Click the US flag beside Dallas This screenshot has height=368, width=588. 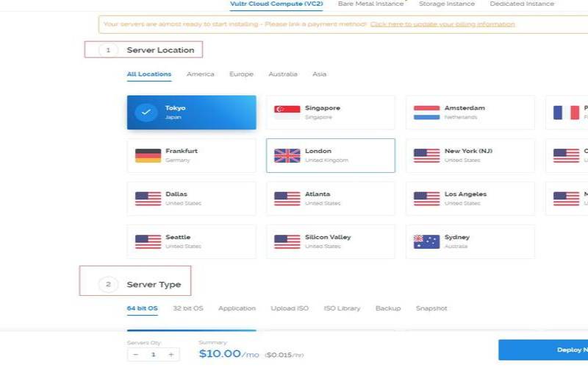tap(148, 199)
